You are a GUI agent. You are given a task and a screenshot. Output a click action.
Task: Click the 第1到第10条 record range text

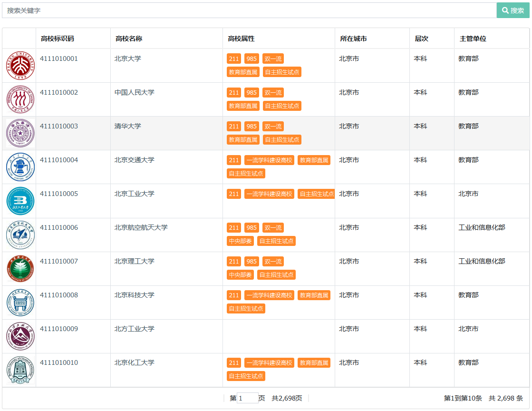(x=463, y=398)
